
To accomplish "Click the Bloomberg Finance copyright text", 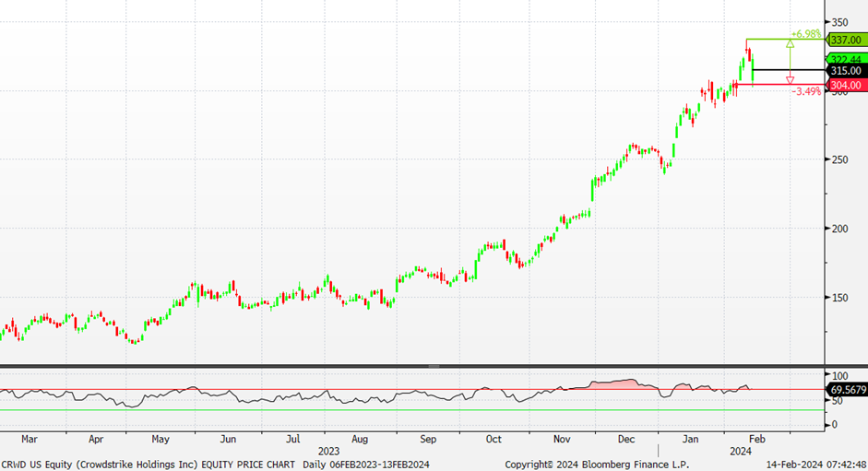I will pos(597,465).
